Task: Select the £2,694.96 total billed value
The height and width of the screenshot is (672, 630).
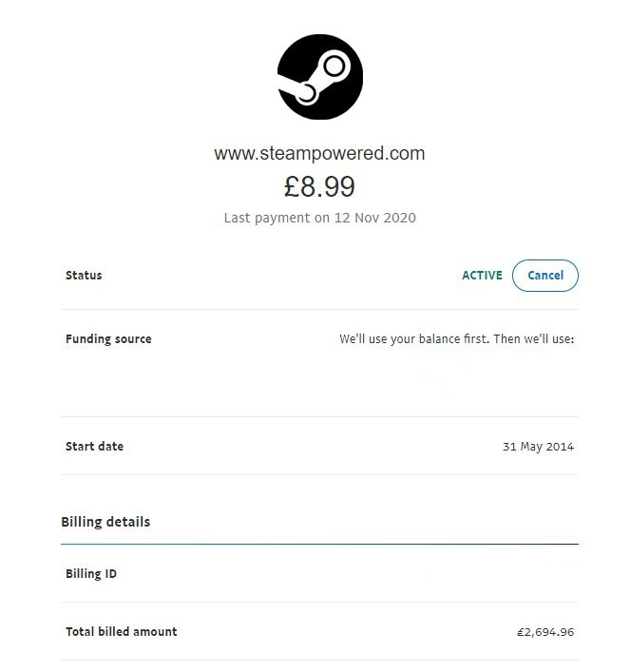Action: tap(545, 632)
